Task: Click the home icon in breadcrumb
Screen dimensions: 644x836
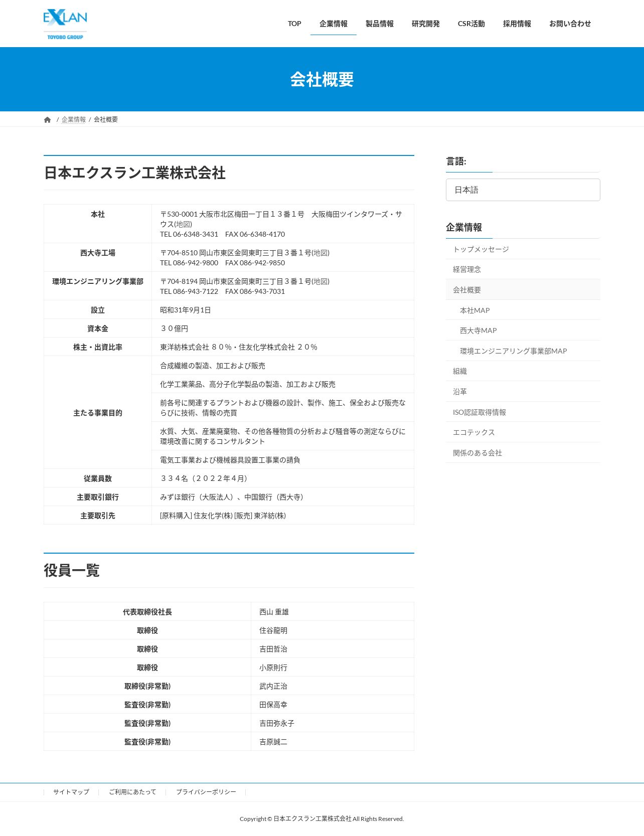Action: coord(48,120)
